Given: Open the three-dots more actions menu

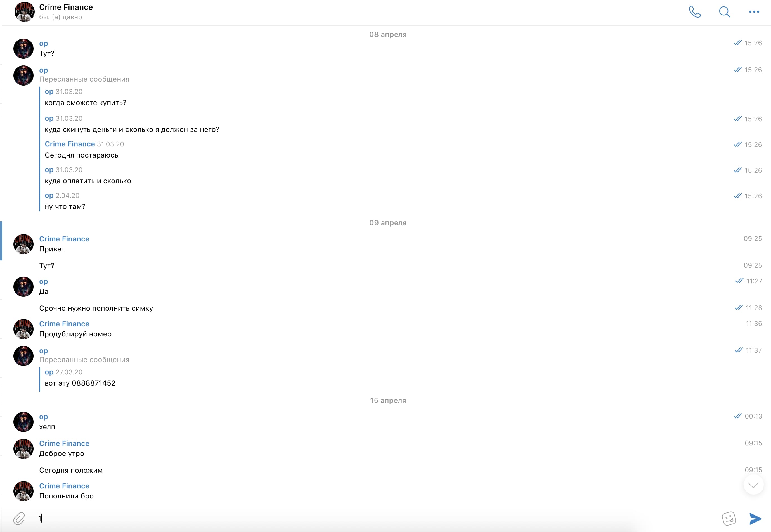Looking at the screenshot, I should click(x=754, y=12).
